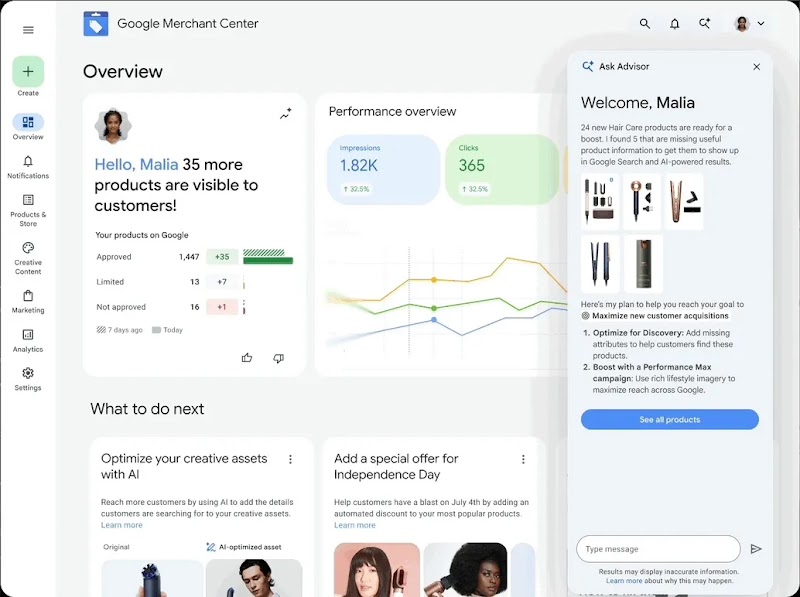Click the Not approved row label
This screenshot has width=800, height=597.
[121, 307]
